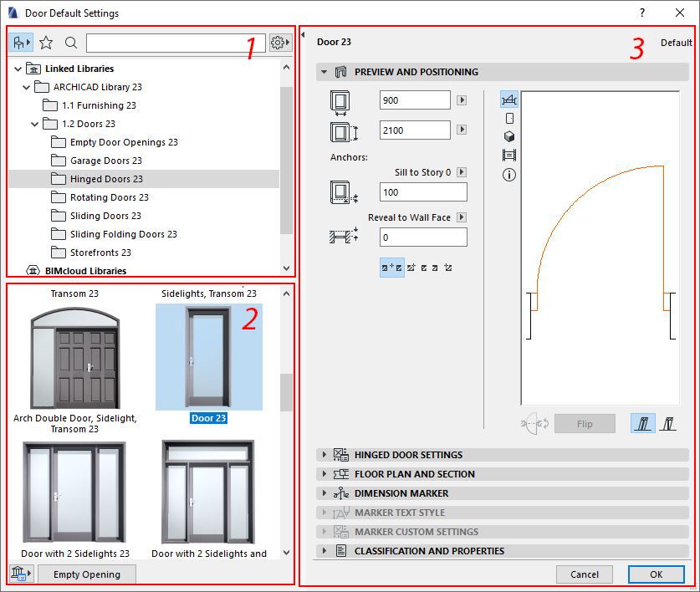700x592 pixels.
Task: Expand Hinged Door Settings panel
Action: tap(503, 455)
